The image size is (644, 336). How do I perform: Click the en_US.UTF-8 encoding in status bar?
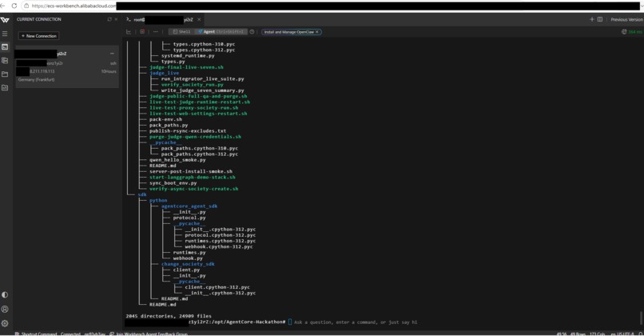(x=622, y=334)
